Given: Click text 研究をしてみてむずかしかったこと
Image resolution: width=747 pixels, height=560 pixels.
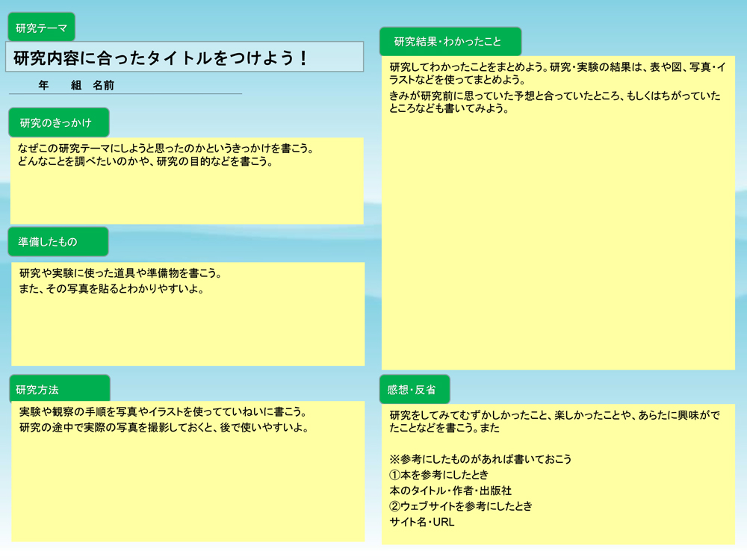Looking at the screenshot, I should tap(467, 415).
